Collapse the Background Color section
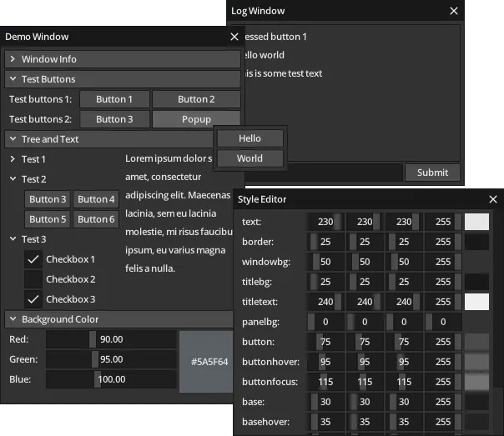This screenshot has height=436, width=504. click(x=119, y=319)
